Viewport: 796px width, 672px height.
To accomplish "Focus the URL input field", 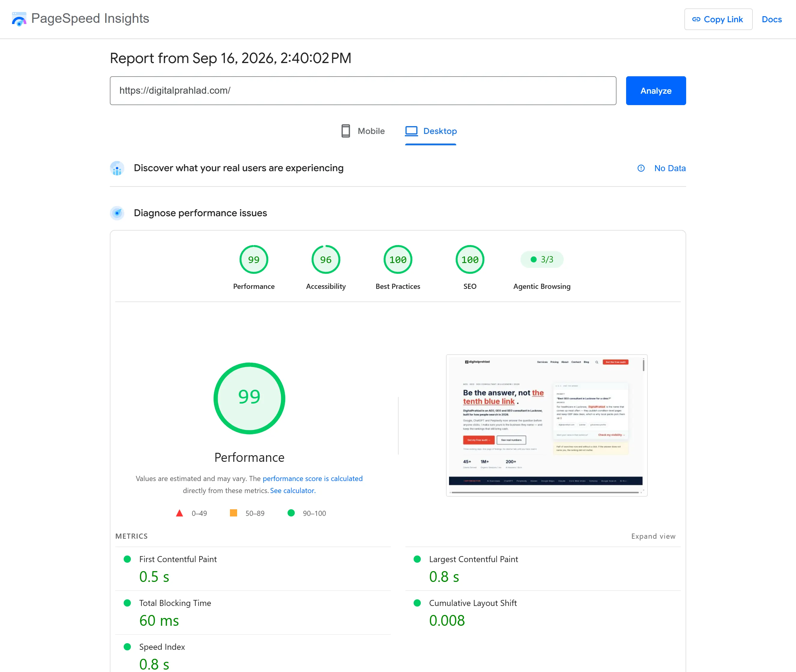I will pyautogui.click(x=363, y=91).
